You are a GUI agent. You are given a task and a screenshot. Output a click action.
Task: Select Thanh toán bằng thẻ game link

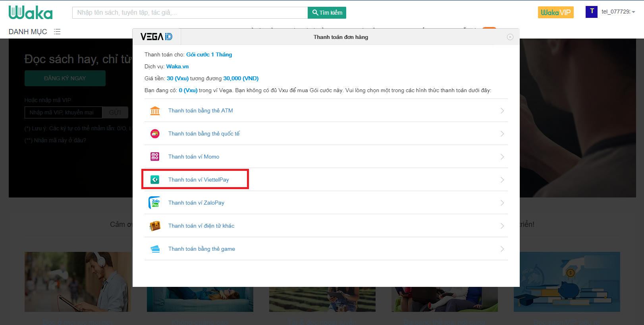point(201,249)
